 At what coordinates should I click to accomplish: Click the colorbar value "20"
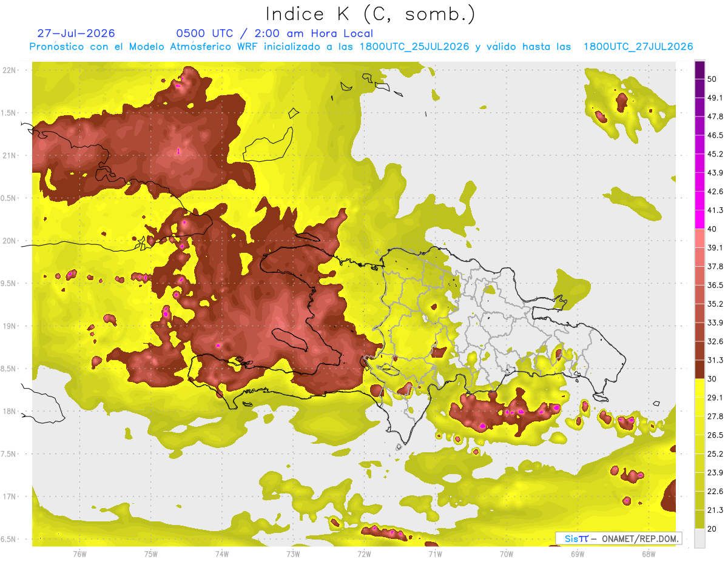713,529
